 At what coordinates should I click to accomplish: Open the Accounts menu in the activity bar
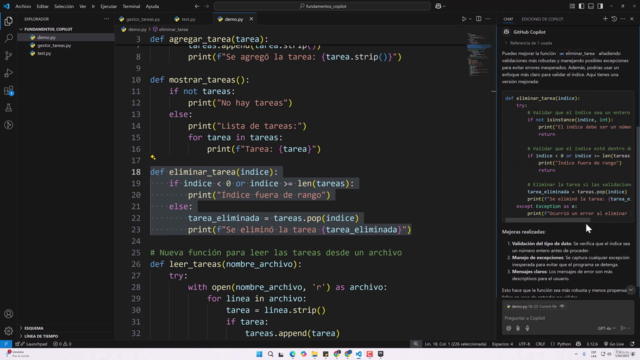tap(9, 313)
